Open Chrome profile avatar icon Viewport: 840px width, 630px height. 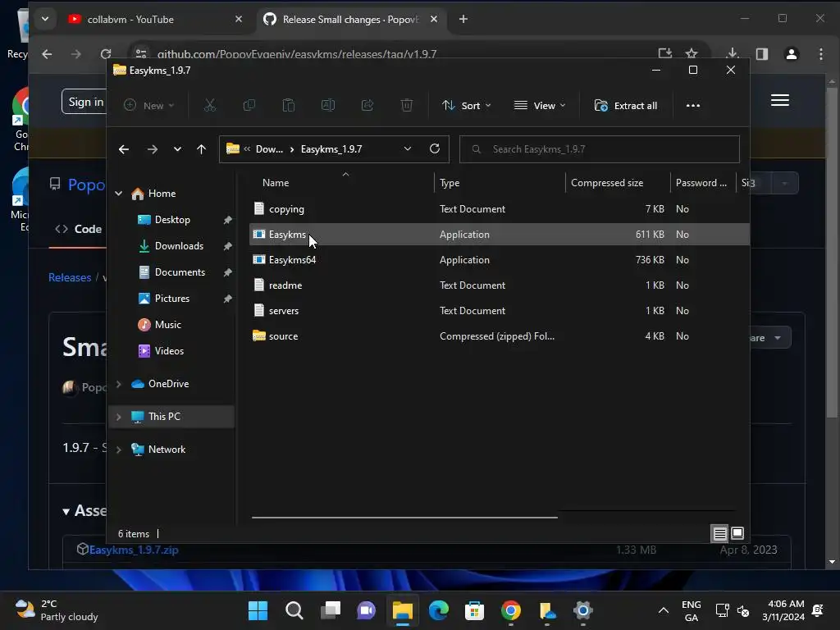pos(792,53)
